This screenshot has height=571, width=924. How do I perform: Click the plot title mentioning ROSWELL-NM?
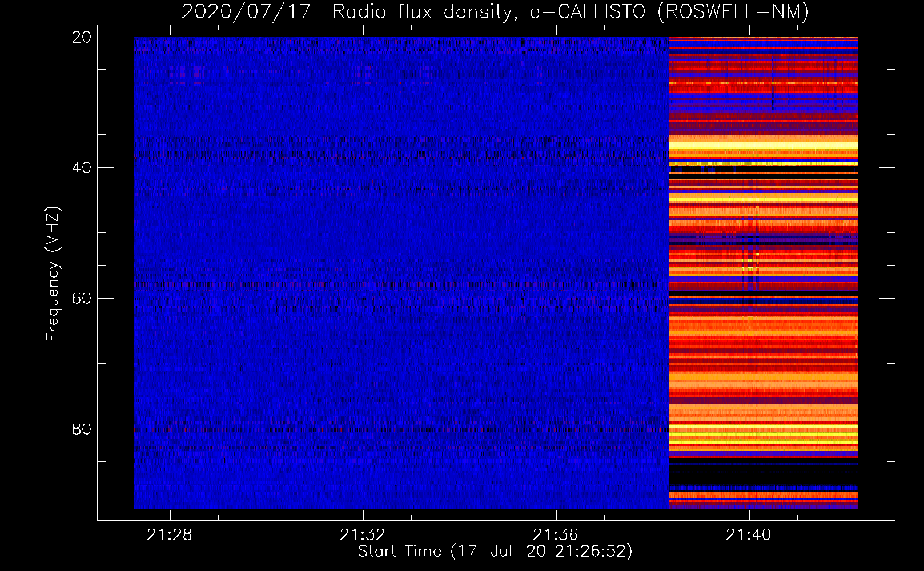495,11
